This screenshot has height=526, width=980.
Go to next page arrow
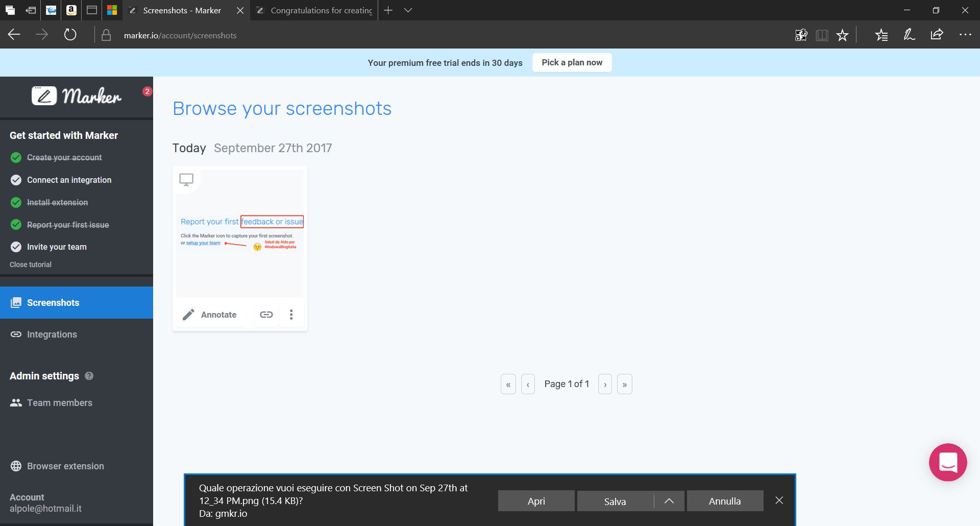605,384
